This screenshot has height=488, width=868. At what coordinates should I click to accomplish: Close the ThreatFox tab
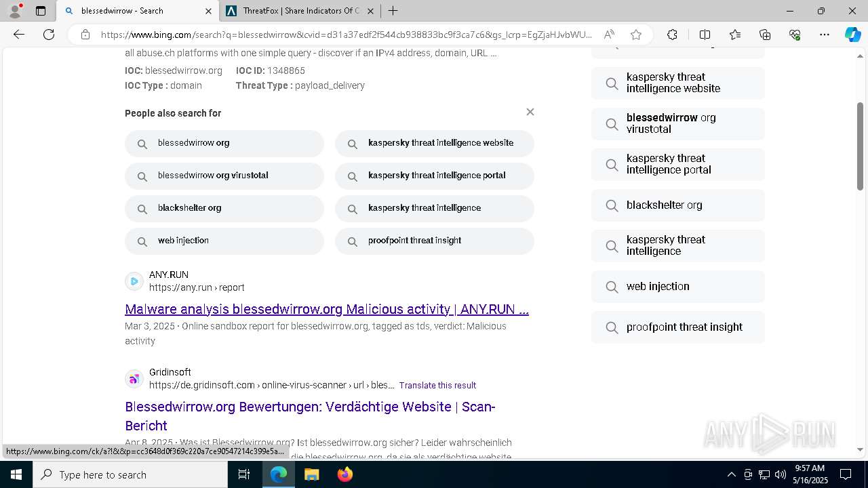click(370, 11)
